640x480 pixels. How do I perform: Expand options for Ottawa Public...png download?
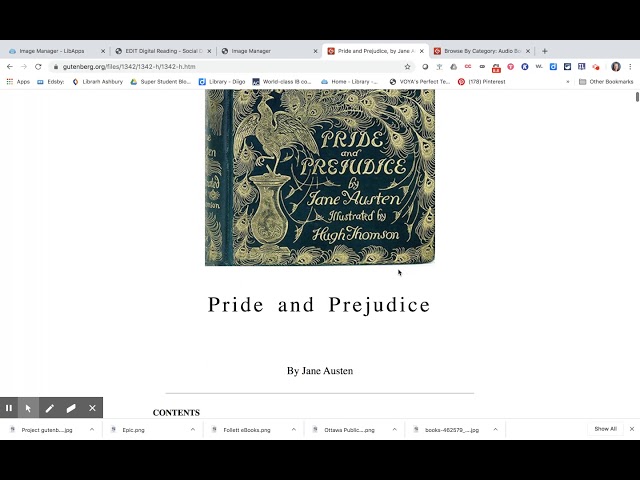point(394,429)
